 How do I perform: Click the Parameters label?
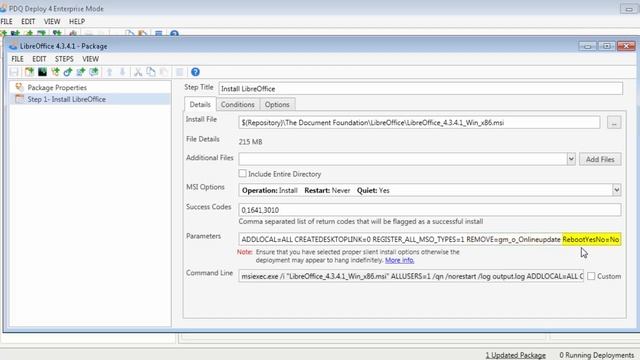pos(203,236)
